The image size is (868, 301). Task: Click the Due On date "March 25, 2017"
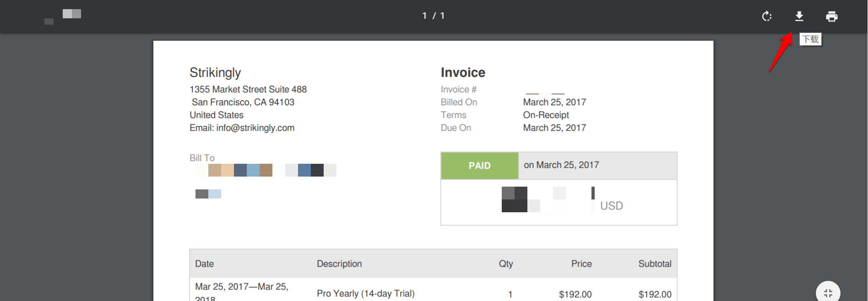pyautogui.click(x=554, y=128)
